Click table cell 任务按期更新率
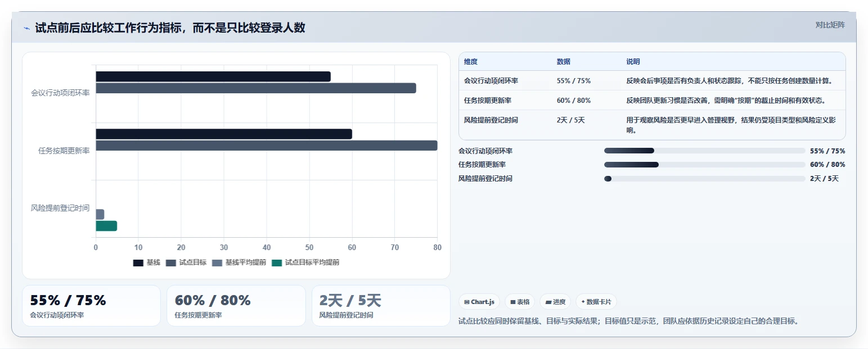868x349 pixels. pos(488,101)
